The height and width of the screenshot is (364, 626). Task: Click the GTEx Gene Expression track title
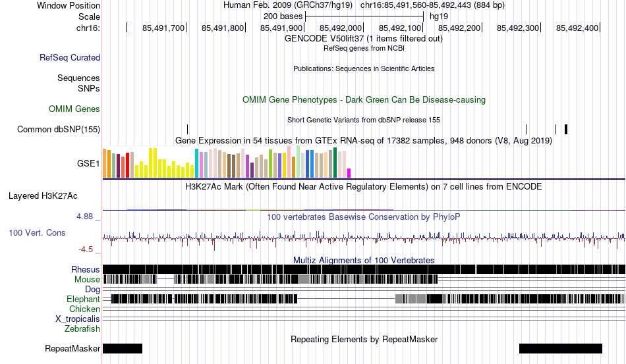[364, 140]
